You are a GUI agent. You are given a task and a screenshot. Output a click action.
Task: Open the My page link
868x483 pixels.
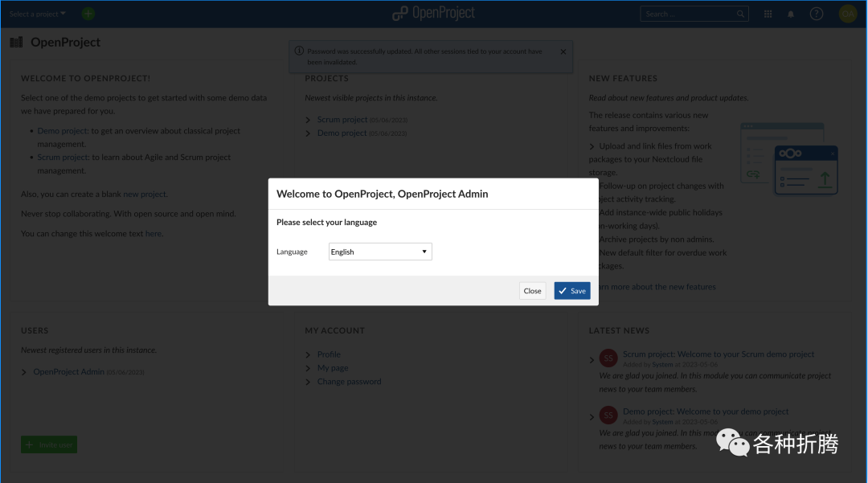point(333,368)
